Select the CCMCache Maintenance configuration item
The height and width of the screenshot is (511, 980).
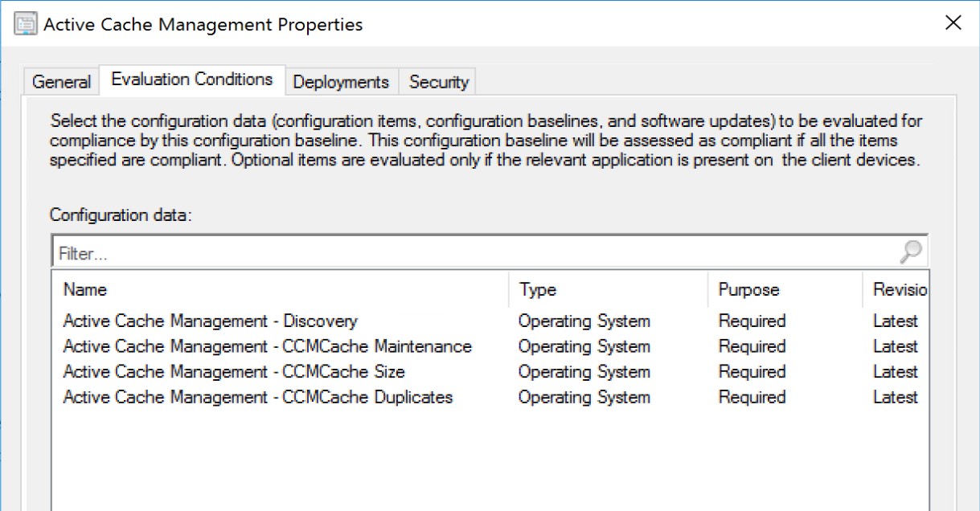point(267,347)
